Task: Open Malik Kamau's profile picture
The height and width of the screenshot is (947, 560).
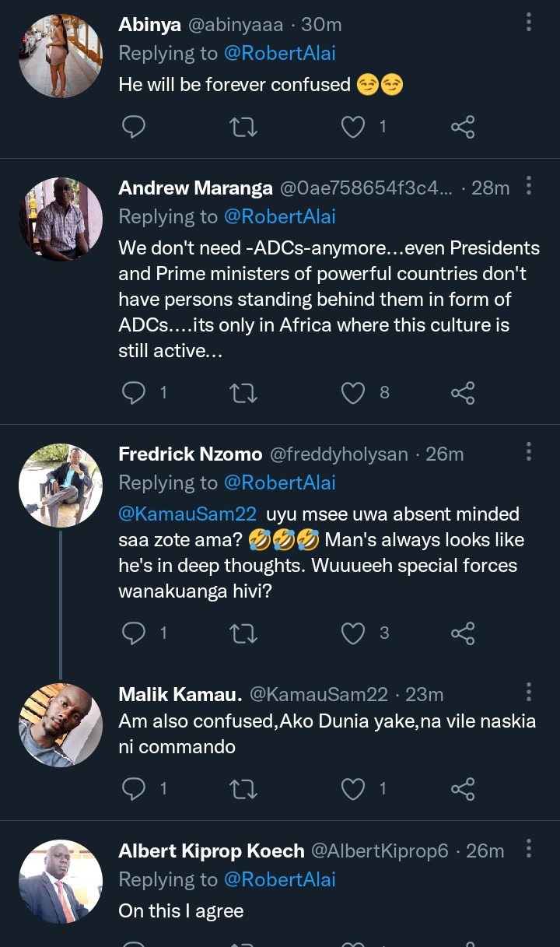Action: pyautogui.click(x=61, y=725)
